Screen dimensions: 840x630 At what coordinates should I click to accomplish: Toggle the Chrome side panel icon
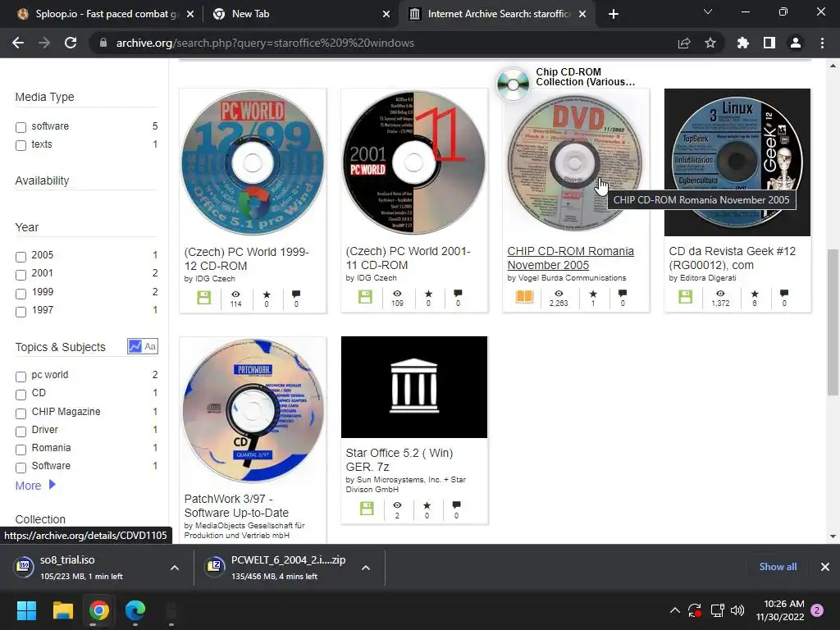coord(769,43)
